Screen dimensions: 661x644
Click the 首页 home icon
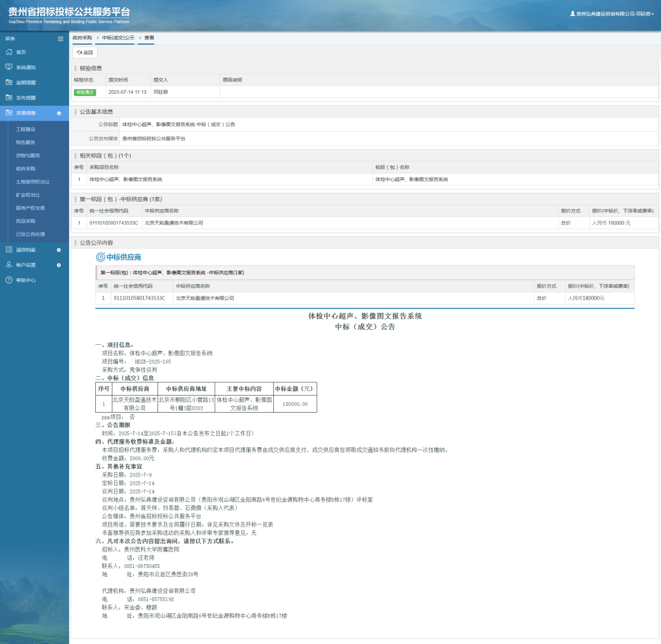tap(9, 52)
